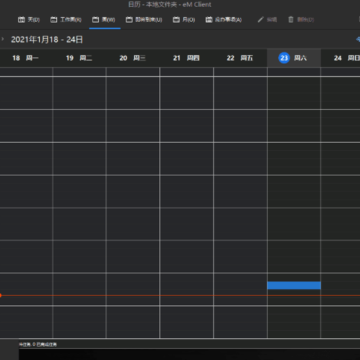Select Sunday 24 (周日) day header
This screenshot has width=360, height=360.
(x=340, y=58)
